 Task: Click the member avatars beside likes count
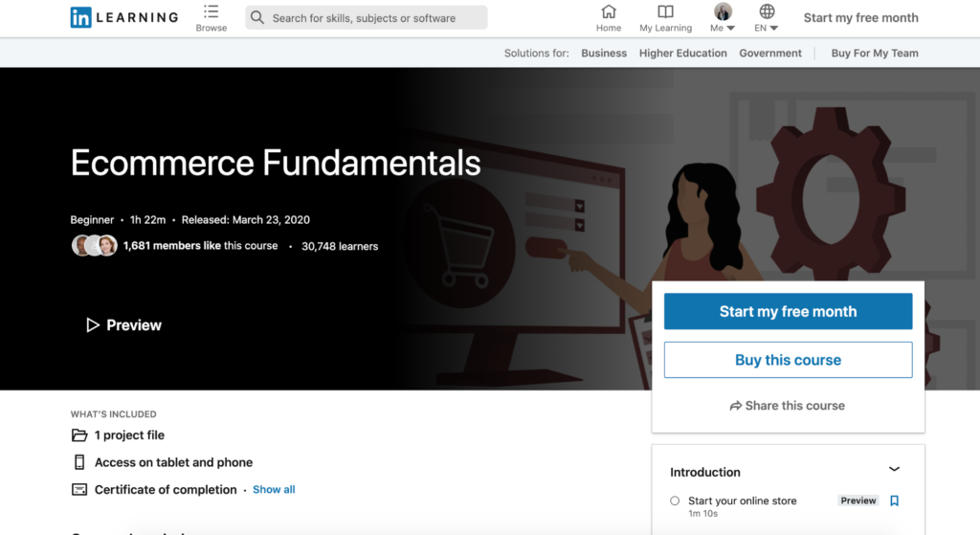tap(95, 246)
